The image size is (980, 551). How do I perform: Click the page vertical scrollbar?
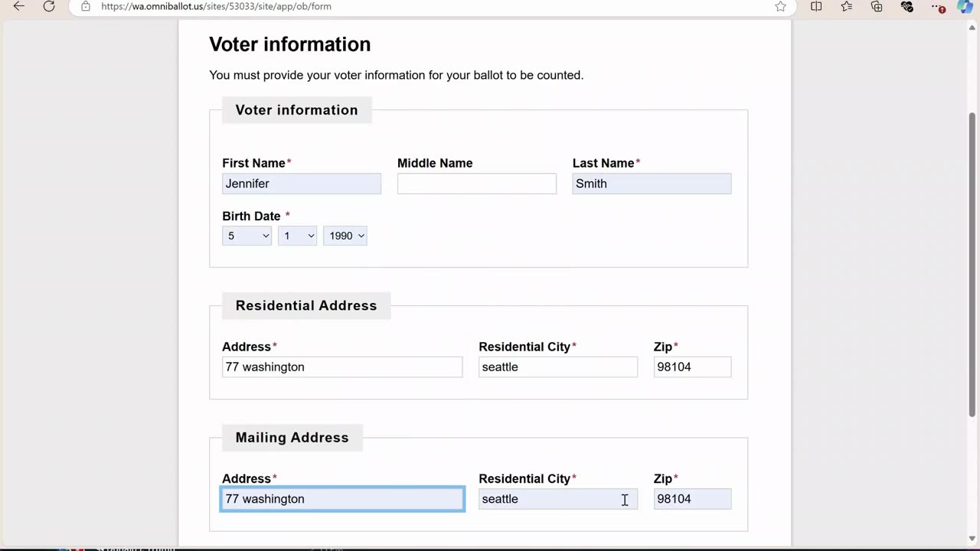[x=972, y=260]
